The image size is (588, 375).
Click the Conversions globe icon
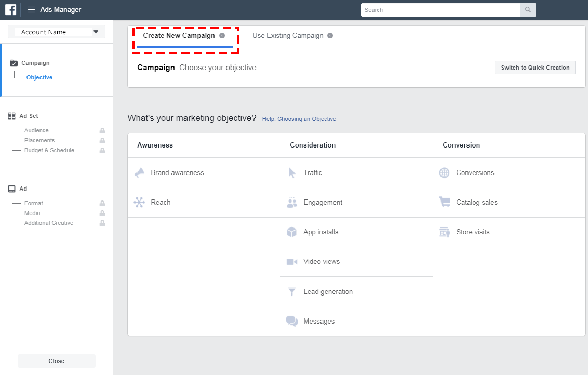tap(444, 172)
